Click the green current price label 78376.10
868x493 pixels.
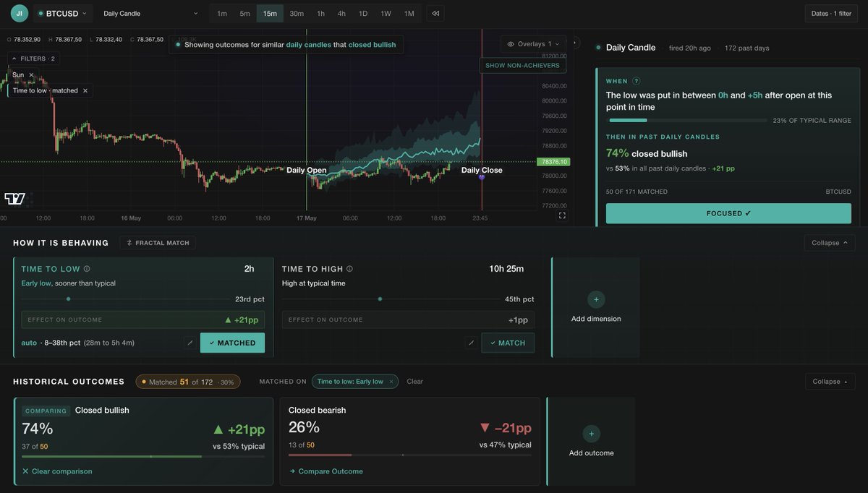pyautogui.click(x=553, y=162)
